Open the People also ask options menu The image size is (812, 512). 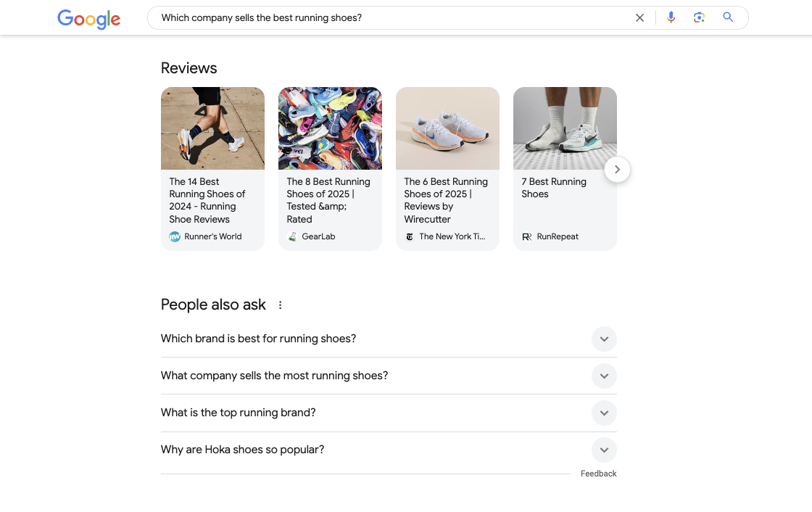(x=281, y=305)
